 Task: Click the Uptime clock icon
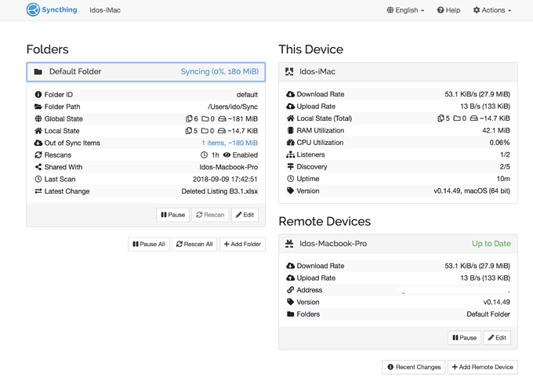290,179
